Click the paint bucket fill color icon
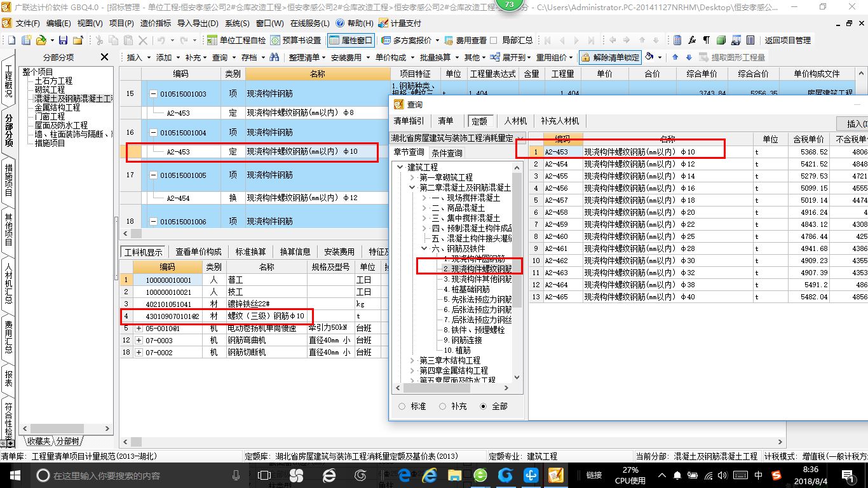This screenshot has height=488, width=868. click(649, 57)
